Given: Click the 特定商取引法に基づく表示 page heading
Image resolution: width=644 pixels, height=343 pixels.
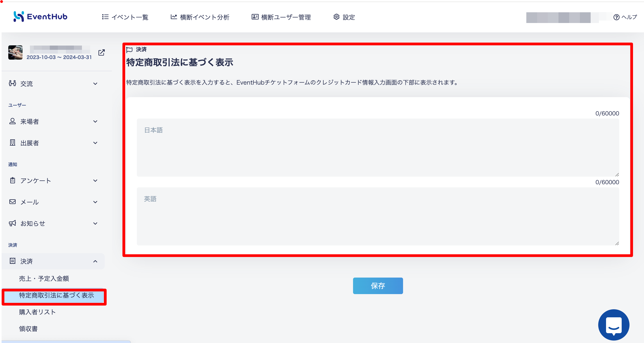Looking at the screenshot, I should [x=180, y=62].
